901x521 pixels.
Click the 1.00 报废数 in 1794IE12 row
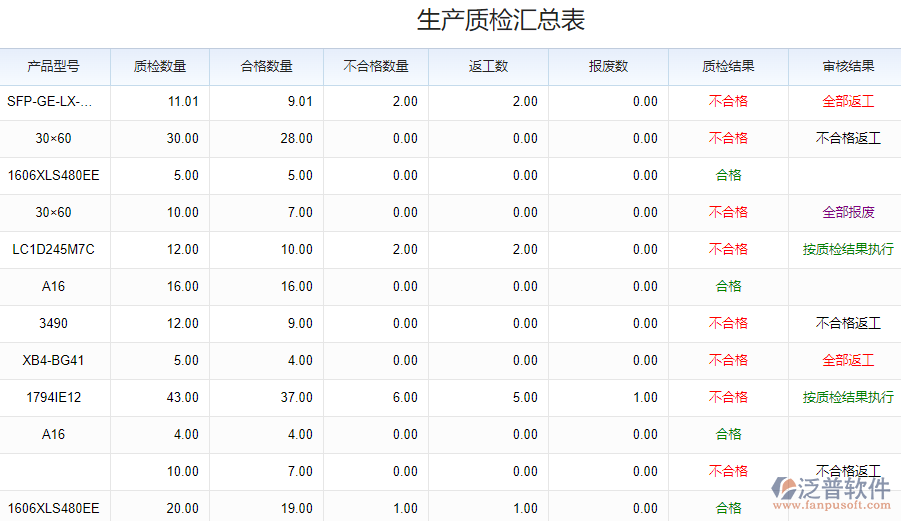coord(645,397)
